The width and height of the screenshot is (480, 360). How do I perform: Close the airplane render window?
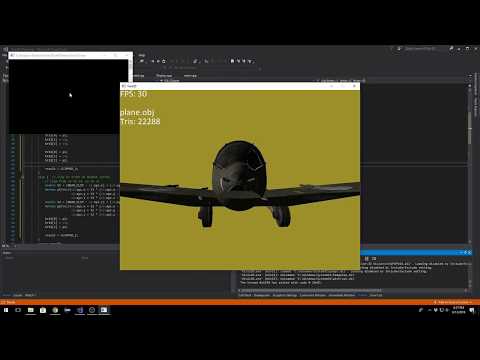[354, 86]
